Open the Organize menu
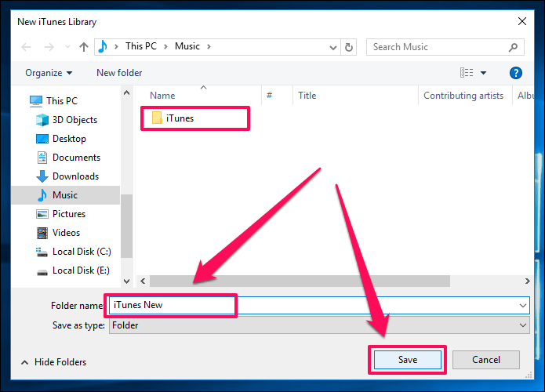This screenshot has height=392, width=545. coord(49,73)
